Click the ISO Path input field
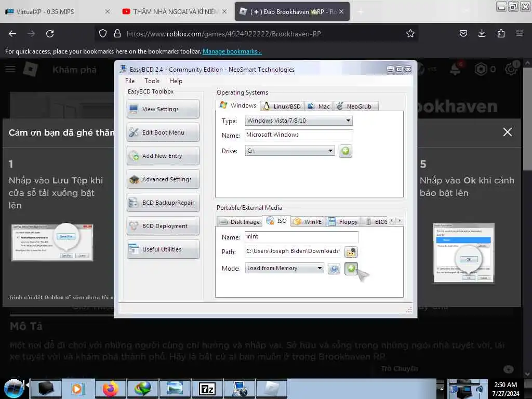This screenshot has width=532, height=399. (x=293, y=251)
